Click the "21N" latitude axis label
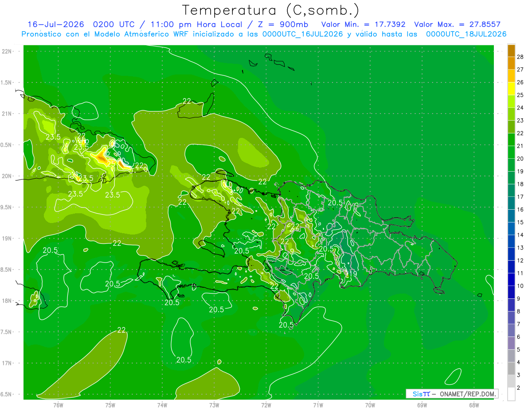The image size is (532, 411). (x=6, y=114)
